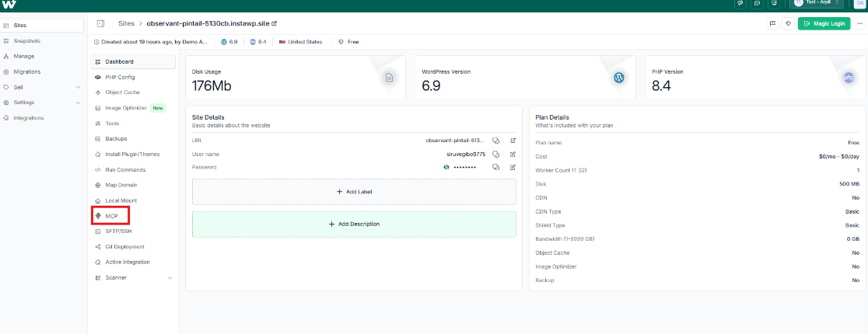The width and height of the screenshot is (868, 334).
Task: Click the WordPress icon in the WordPress Version card
Action: click(619, 78)
